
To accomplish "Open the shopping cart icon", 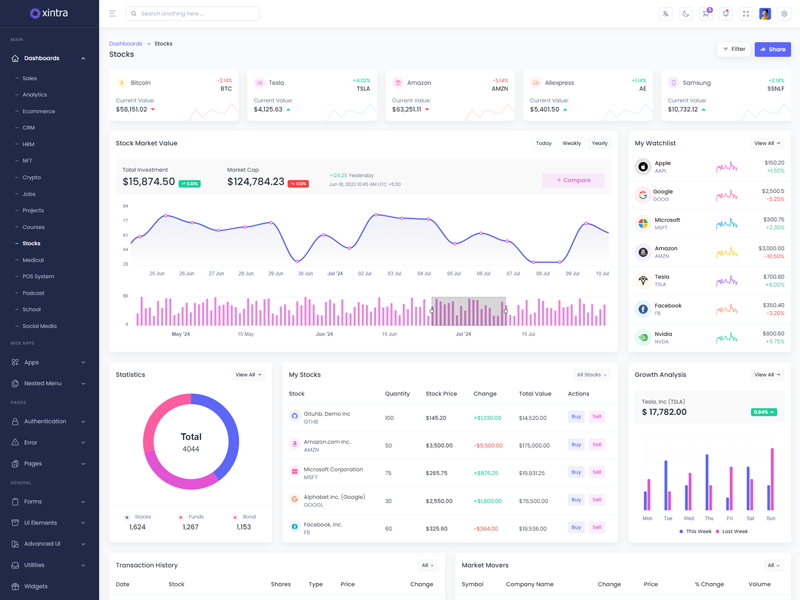I will [706, 14].
